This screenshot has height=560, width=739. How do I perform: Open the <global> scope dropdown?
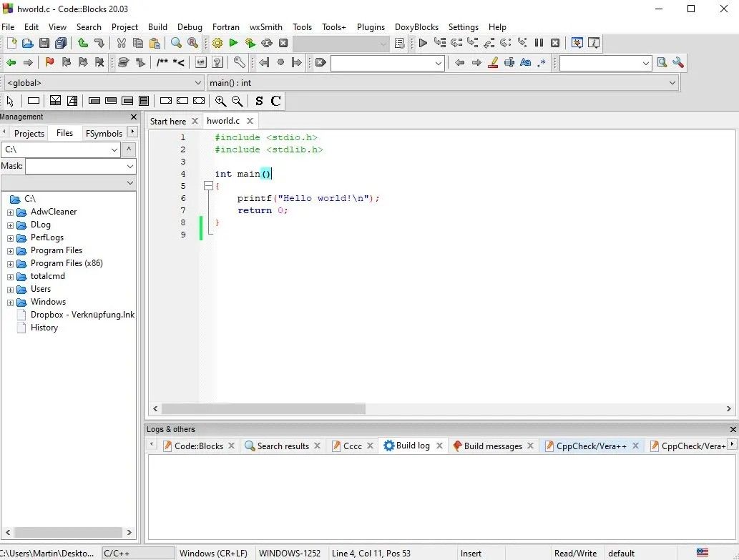coord(198,83)
